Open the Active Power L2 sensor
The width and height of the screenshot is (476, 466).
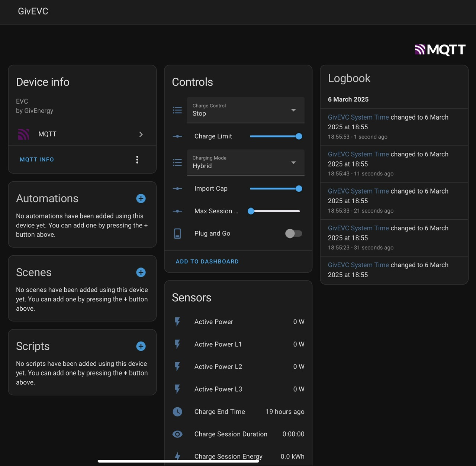238,367
